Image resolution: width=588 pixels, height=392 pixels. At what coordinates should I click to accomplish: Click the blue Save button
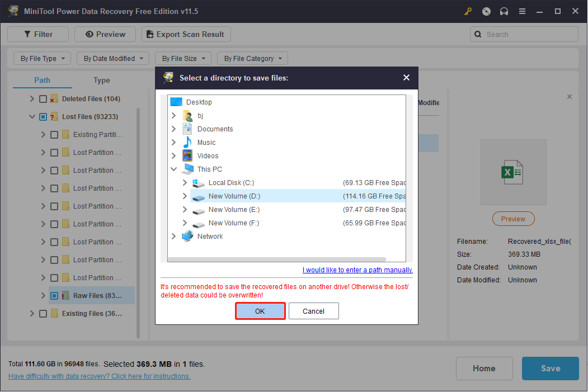tap(550, 369)
